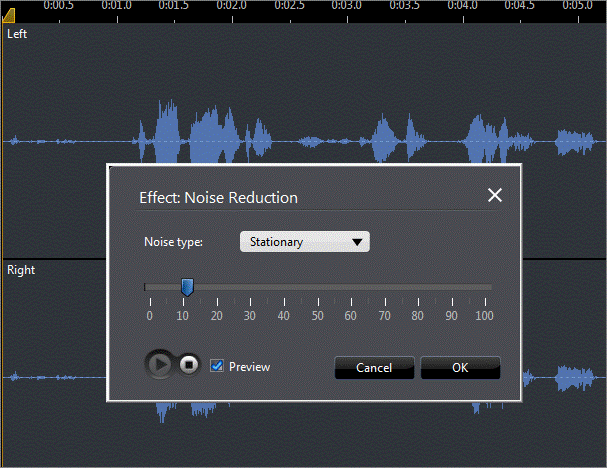Click the 'Noise type:' label

(x=173, y=242)
